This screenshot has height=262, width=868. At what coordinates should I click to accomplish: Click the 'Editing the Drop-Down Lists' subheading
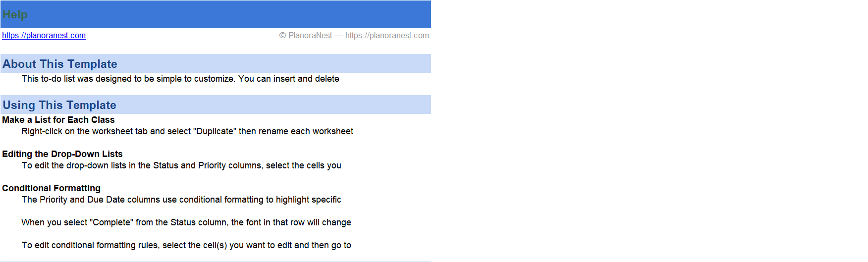coord(62,154)
